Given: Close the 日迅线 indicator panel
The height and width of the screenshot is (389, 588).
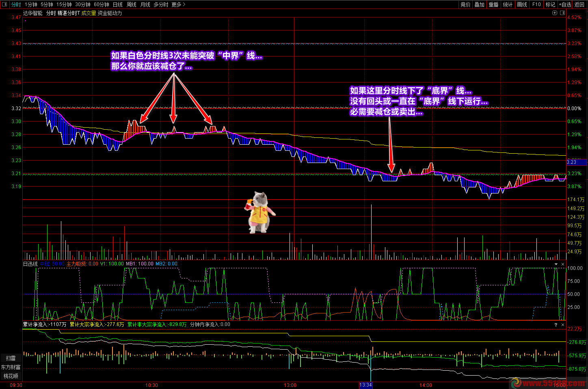Looking at the screenshot, I should coord(563,264).
